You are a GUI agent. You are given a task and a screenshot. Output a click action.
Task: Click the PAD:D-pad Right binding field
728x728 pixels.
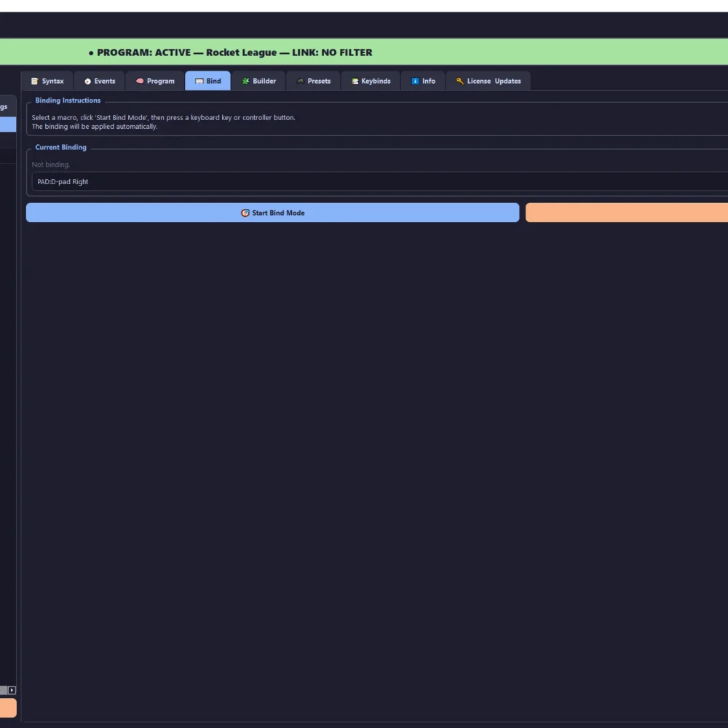point(380,181)
